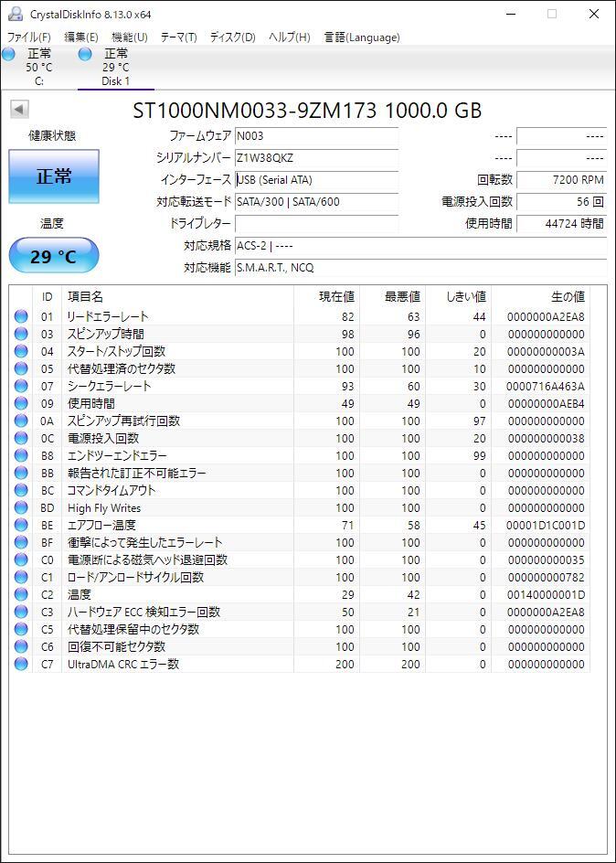
Task: Click the 項目名 column header
Action: tap(177, 296)
